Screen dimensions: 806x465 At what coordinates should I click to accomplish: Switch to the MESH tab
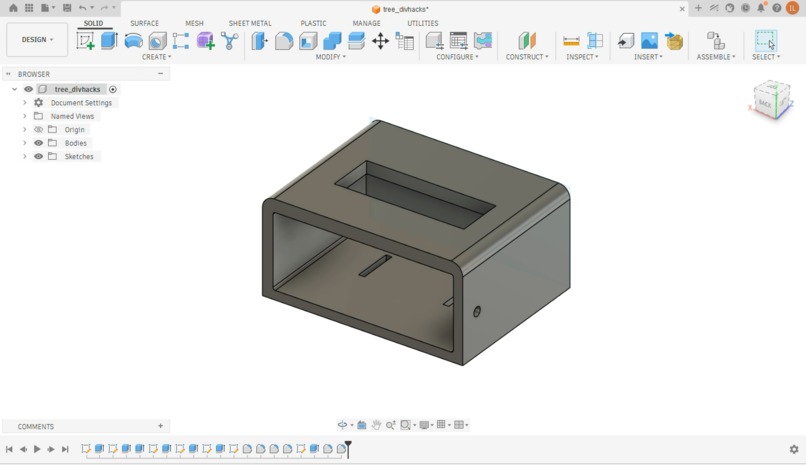click(x=194, y=23)
